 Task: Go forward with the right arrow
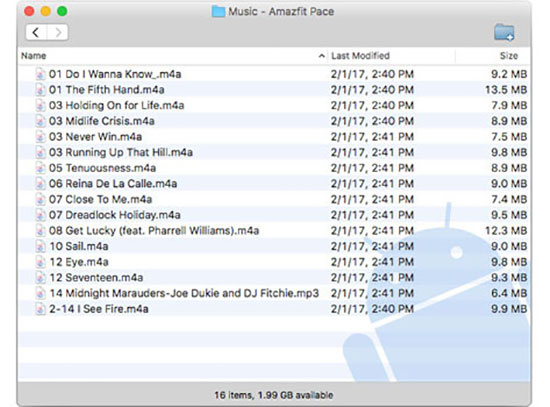pyautogui.click(x=58, y=33)
